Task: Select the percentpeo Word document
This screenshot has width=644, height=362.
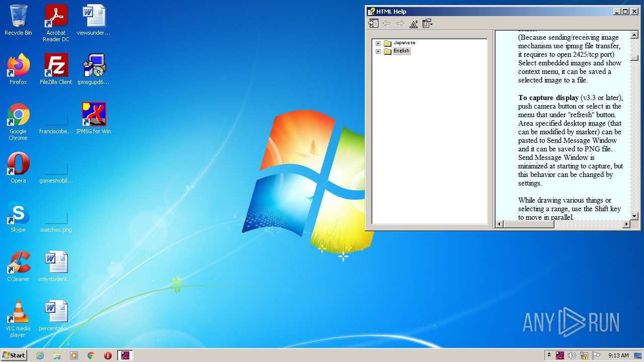Action: click(56, 316)
